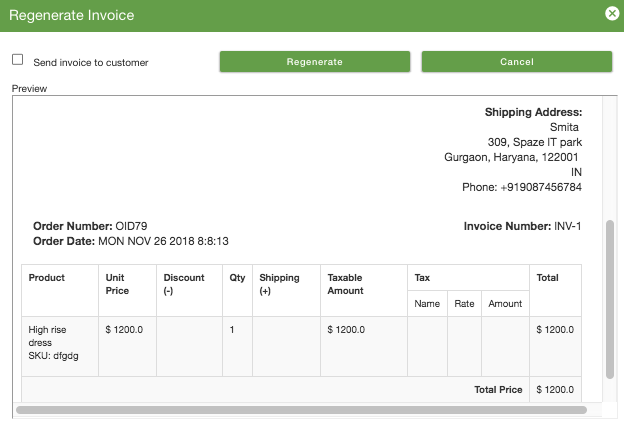Click the Tax Rate sub-header
The height and width of the screenshot is (424, 624).
[x=464, y=303]
